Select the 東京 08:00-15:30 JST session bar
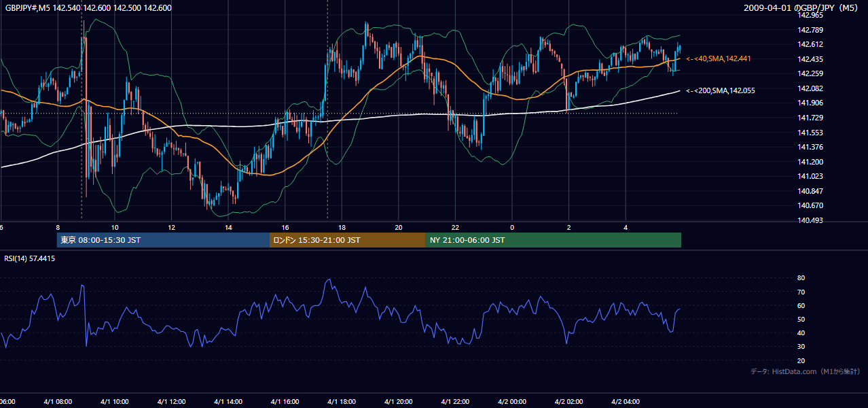868x408 pixels. tap(163, 240)
